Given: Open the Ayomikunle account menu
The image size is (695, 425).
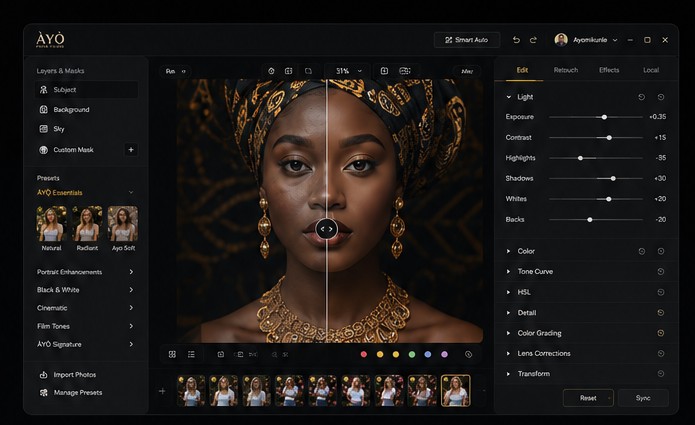Looking at the screenshot, I should point(586,40).
